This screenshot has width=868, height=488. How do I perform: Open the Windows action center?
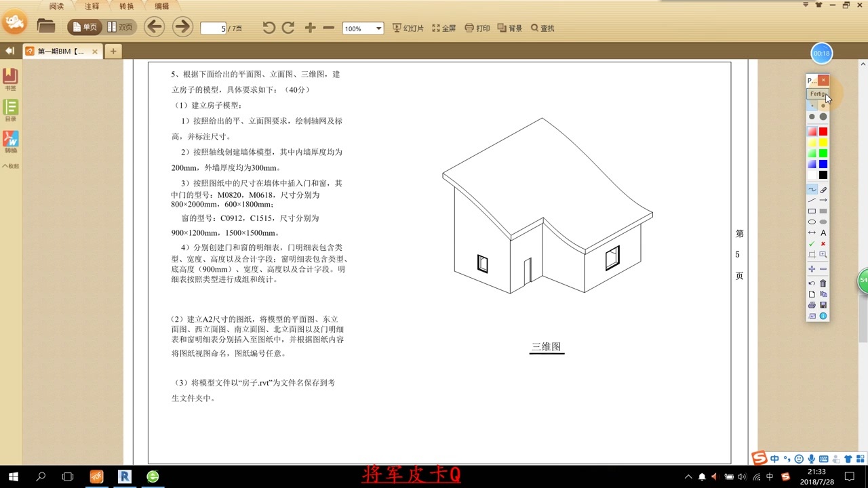(x=850, y=476)
